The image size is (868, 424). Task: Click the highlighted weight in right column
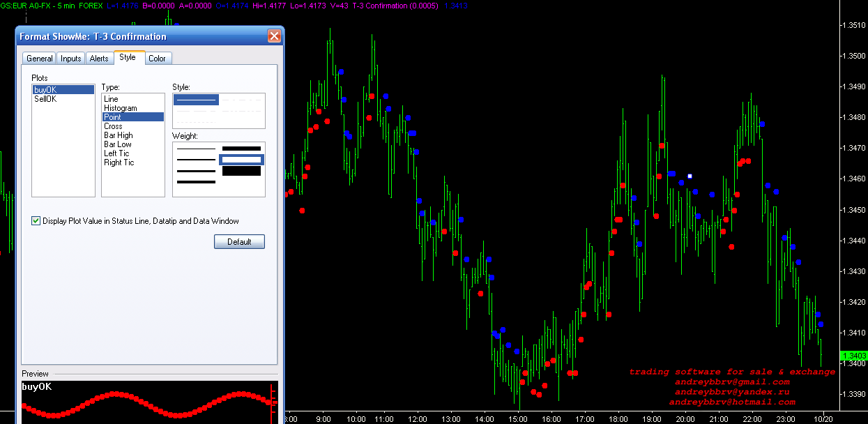click(241, 160)
